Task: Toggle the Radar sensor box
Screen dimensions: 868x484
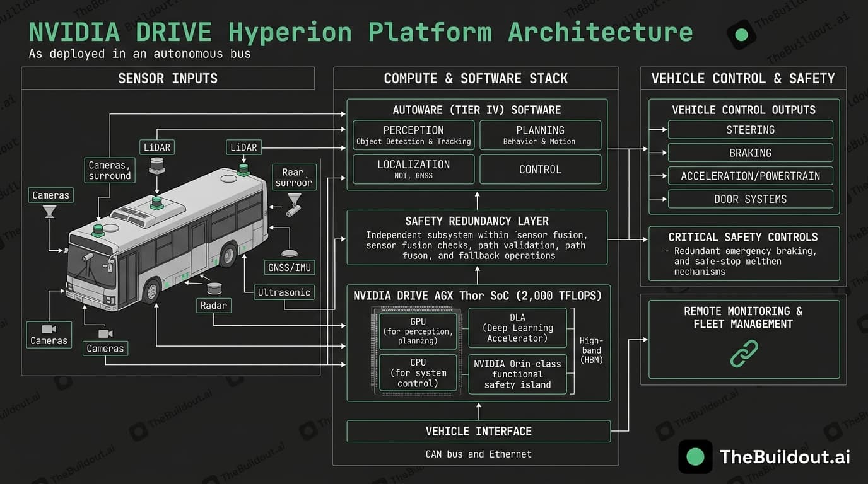Action: 213,305
